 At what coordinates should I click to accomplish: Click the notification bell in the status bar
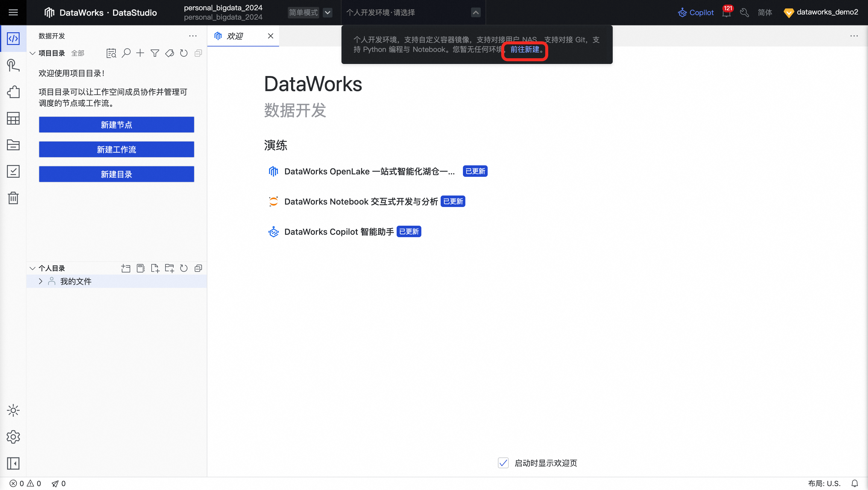(855, 483)
